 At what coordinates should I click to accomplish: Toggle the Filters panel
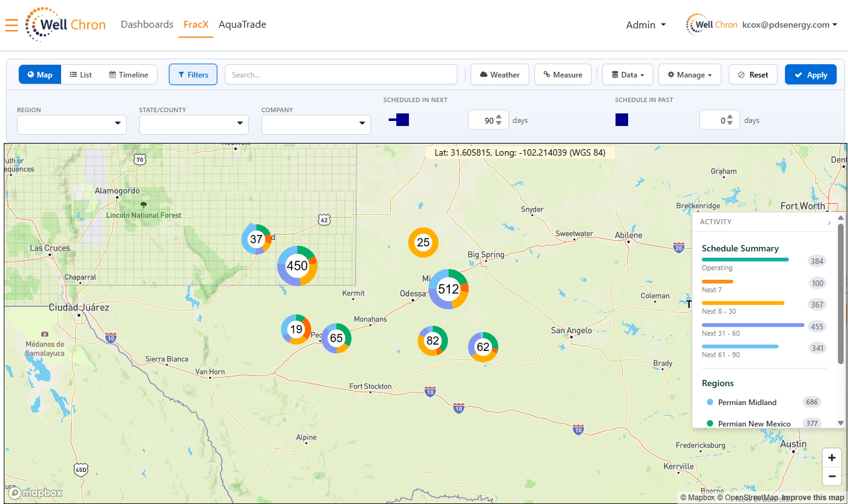(193, 74)
